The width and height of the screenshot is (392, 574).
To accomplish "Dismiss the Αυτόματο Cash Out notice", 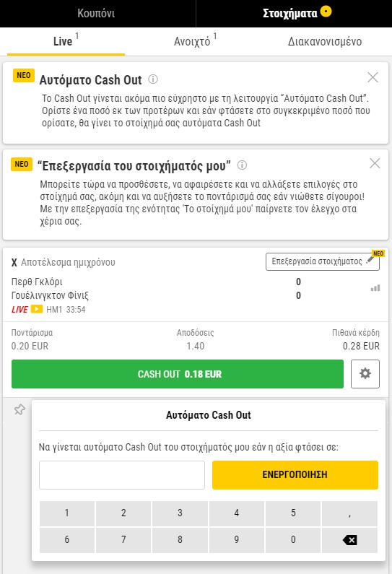I will (373, 77).
